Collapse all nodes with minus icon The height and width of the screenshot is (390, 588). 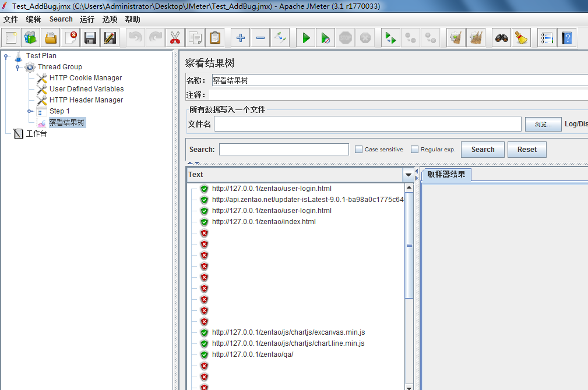[x=260, y=37]
